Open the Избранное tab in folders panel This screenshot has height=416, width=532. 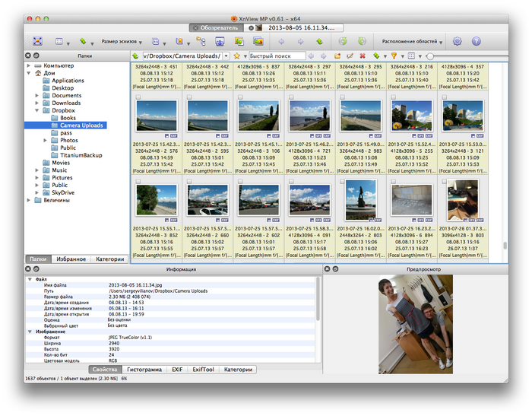click(71, 259)
